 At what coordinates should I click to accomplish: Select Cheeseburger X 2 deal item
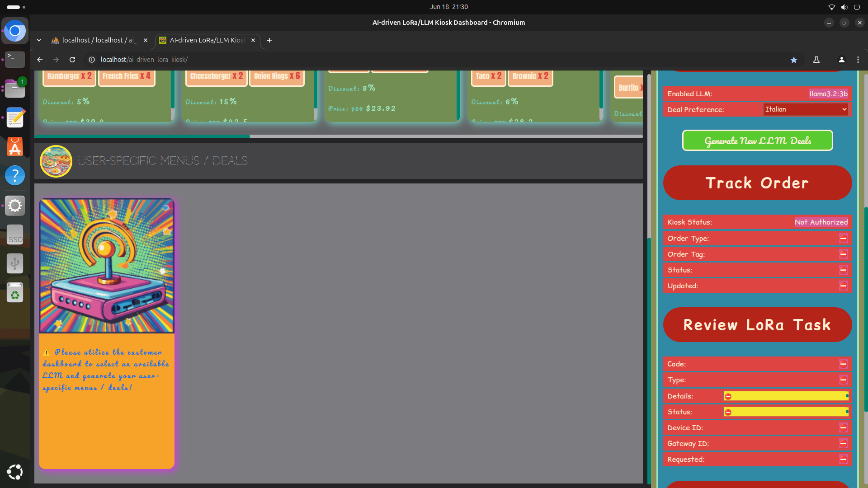(217, 76)
